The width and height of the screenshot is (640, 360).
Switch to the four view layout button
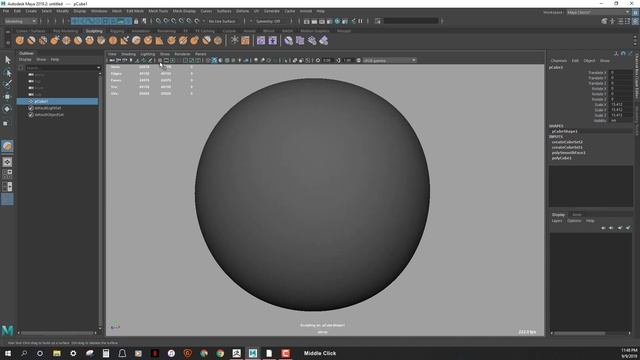point(7,174)
